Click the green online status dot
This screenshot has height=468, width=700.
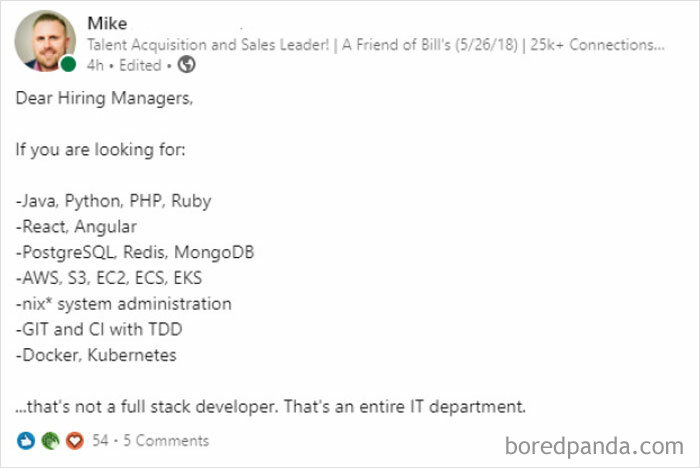tap(67, 64)
